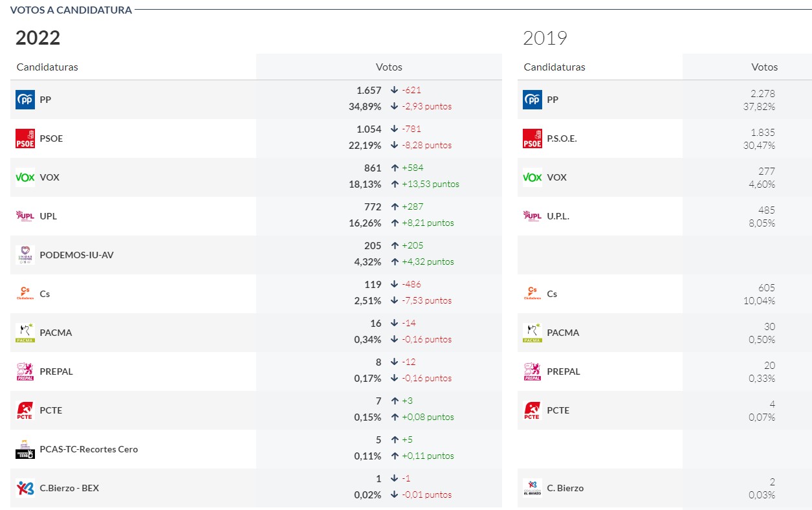Click Podemos's +4,32 puntos change
Viewport: 812px width, 510px height.
428,261
